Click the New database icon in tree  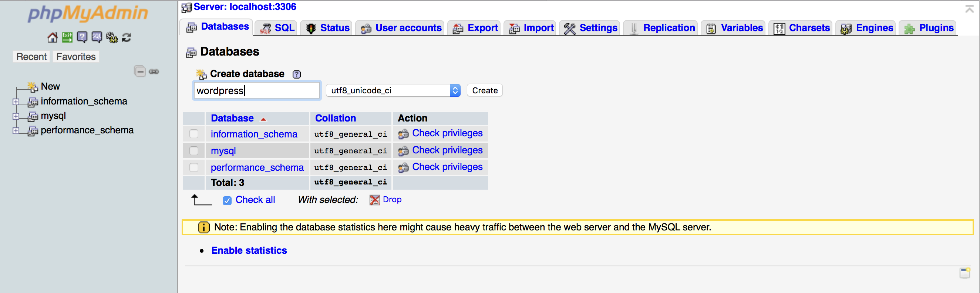(33, 87)
